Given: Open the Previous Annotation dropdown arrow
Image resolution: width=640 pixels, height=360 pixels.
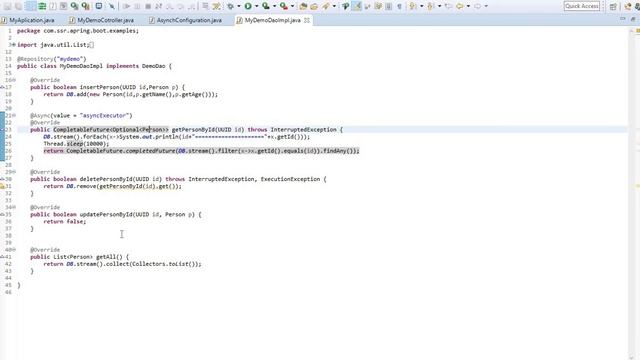Looking at the screenshot, I should 440,6.
